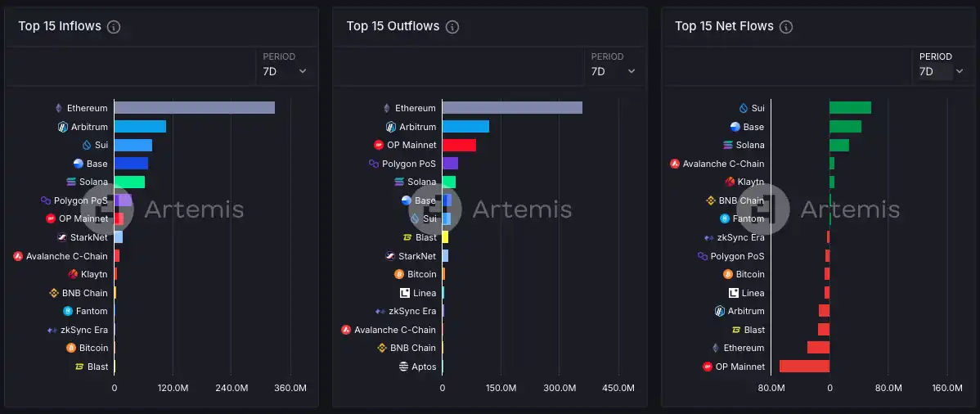Viewport: 980px width, 414px height.
Task: Click the Base label in Net Flows chart
Action: [x=753, y=127]
